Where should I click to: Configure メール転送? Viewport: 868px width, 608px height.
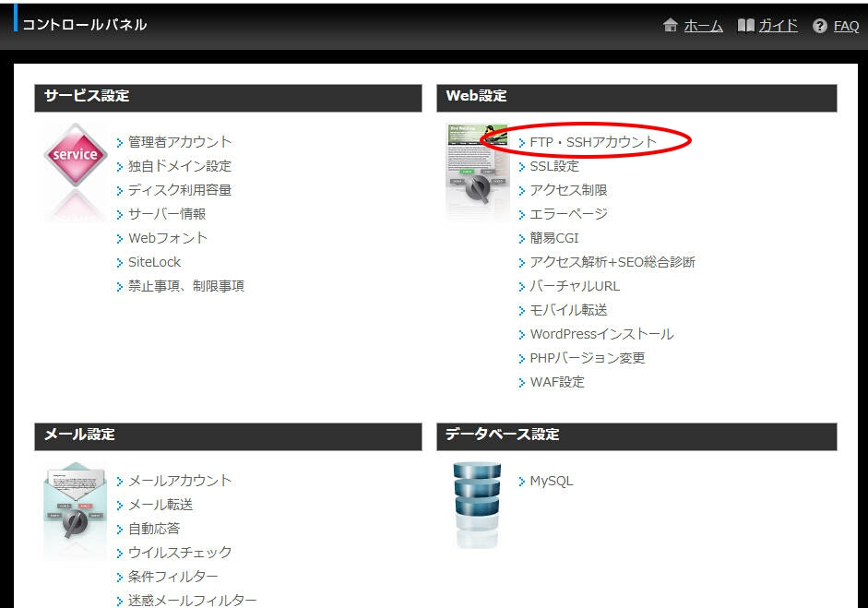(x=161, y=505)
